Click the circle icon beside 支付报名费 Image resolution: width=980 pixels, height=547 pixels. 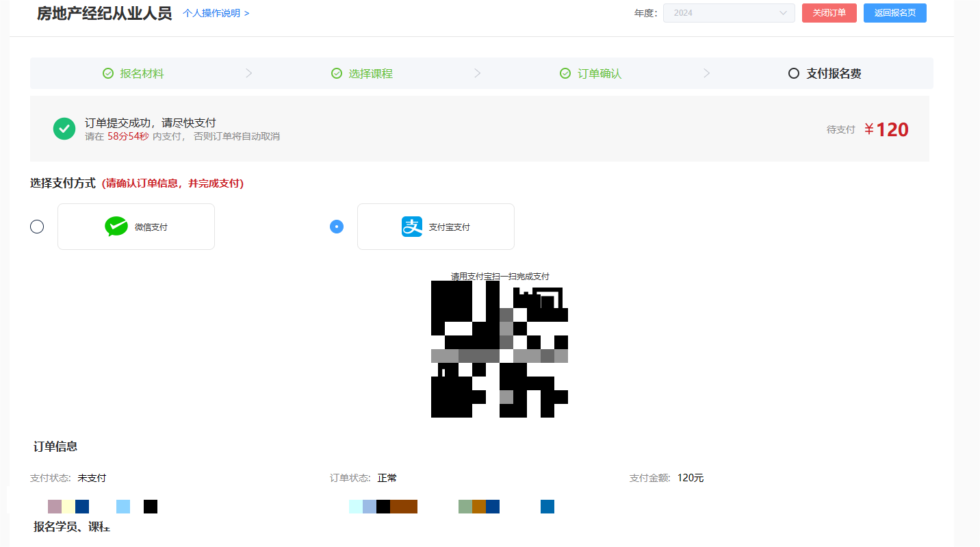click(x=794, y=73)
